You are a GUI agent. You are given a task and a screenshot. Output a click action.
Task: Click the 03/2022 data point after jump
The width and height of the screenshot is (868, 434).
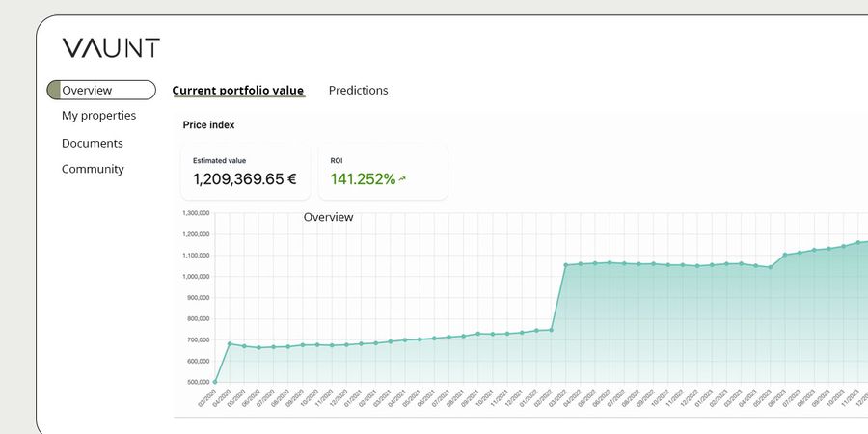(565, 265)
